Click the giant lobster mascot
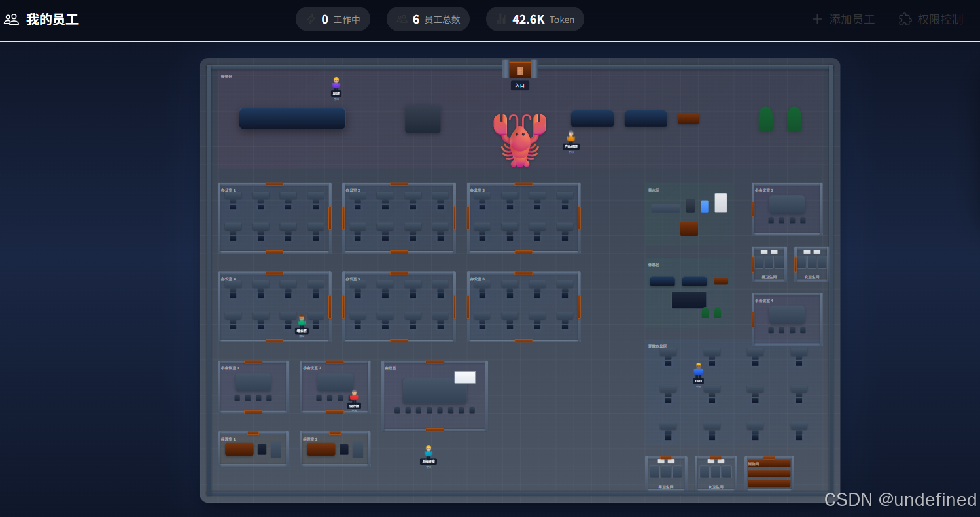This screenshot has width=980, height=517. point(520,139)
